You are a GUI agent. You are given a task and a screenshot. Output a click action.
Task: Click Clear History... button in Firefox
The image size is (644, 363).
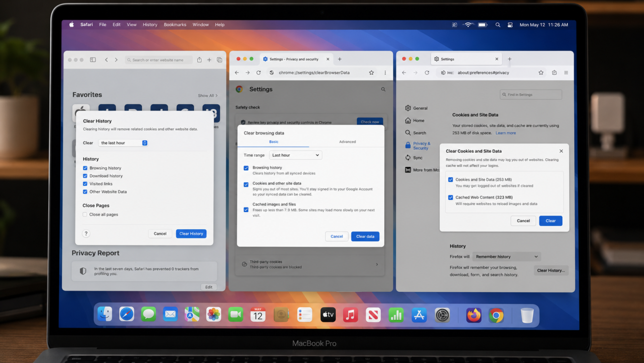[551, 270]
